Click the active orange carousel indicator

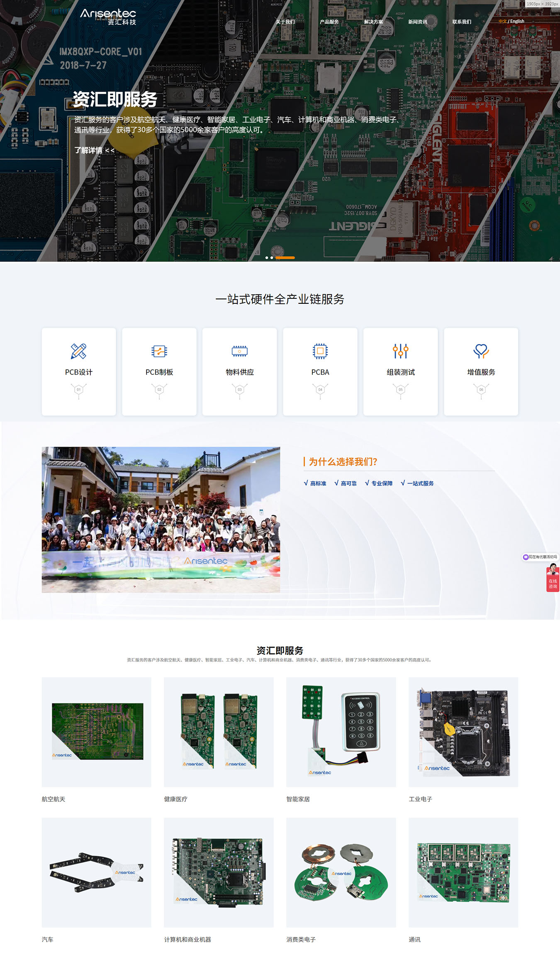click(285, 258)
